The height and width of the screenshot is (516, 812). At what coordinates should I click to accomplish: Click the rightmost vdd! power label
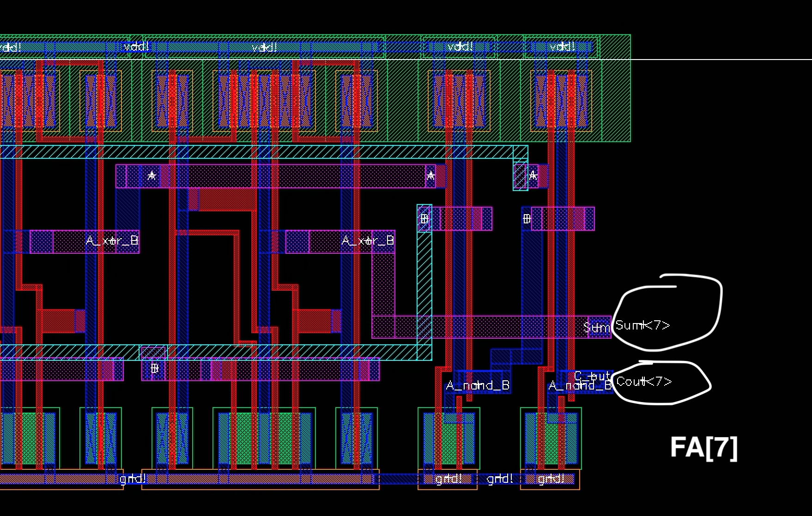[562, 47]
